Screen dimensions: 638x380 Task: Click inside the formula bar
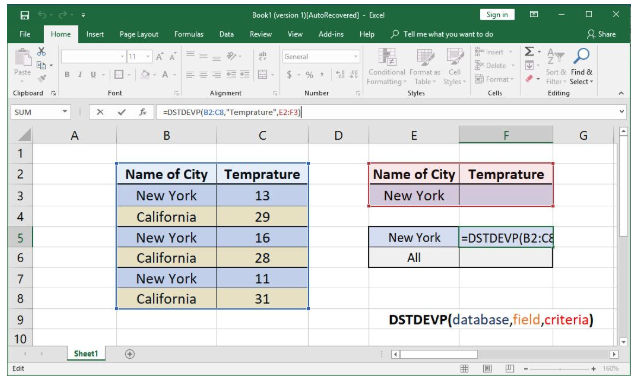[x=387, y=112]
